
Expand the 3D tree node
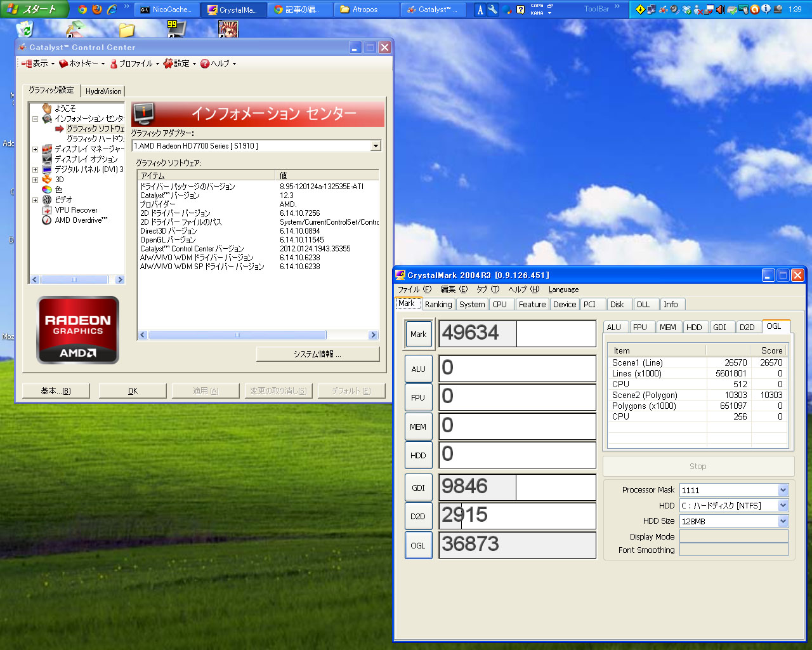coord(35,180)
